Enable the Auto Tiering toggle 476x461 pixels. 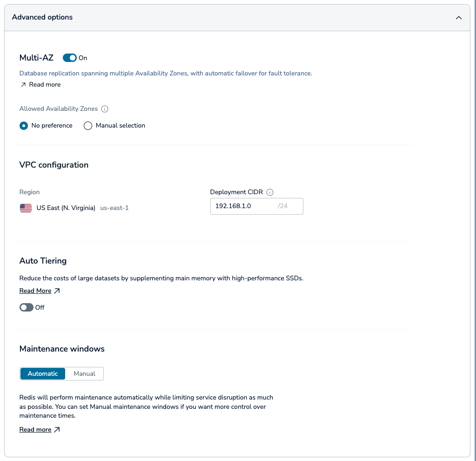coord(27,307)
